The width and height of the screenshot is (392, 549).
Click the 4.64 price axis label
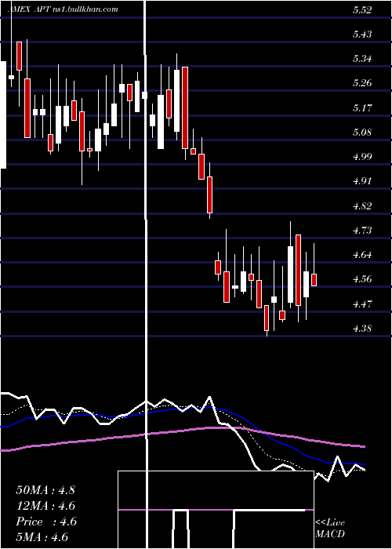362,255
